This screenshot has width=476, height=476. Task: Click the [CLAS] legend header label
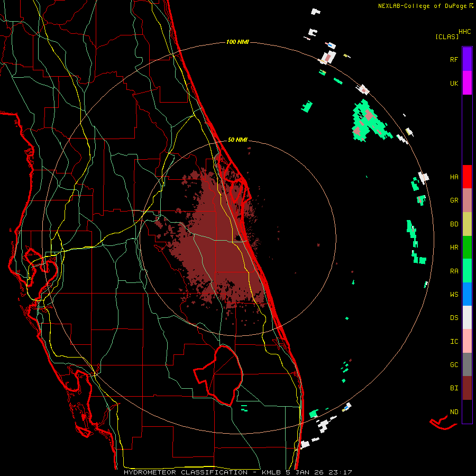(x=447, y=37)
